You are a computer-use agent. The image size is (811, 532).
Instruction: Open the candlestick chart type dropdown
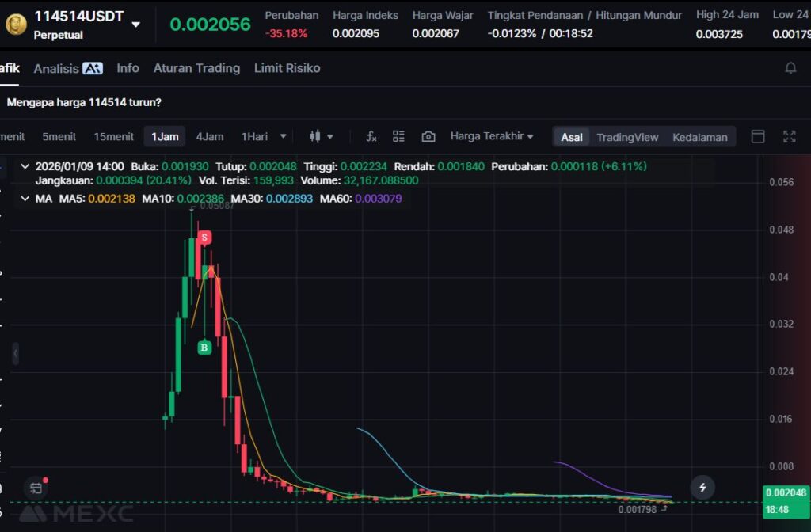click(321, 136)
